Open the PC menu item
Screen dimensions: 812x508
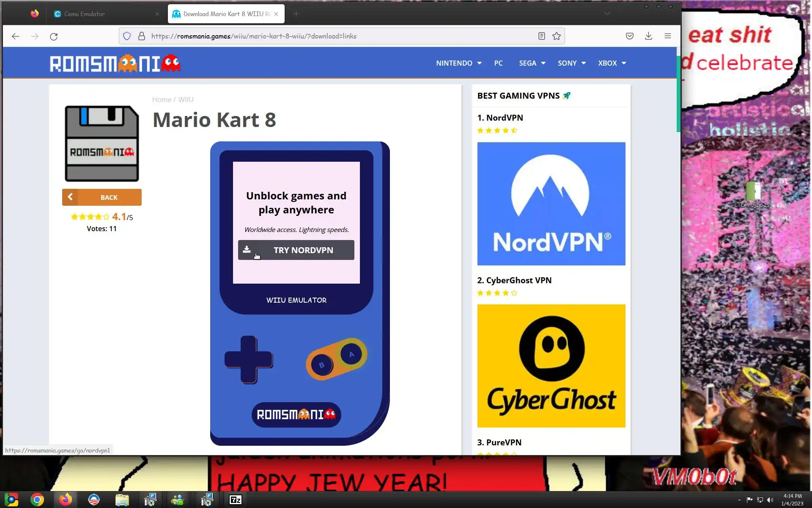pos(498,63)
